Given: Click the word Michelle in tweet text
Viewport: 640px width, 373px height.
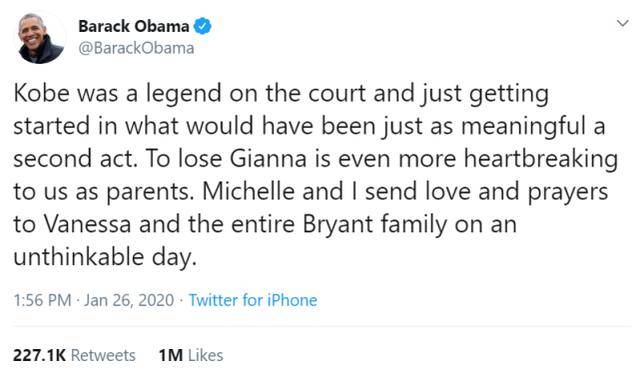Looking at the screenshot, I should point(249,191).
